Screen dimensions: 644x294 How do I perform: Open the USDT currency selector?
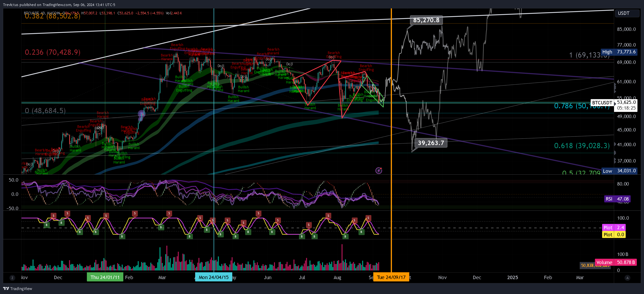pyautogui.click(x=627, y=13)
